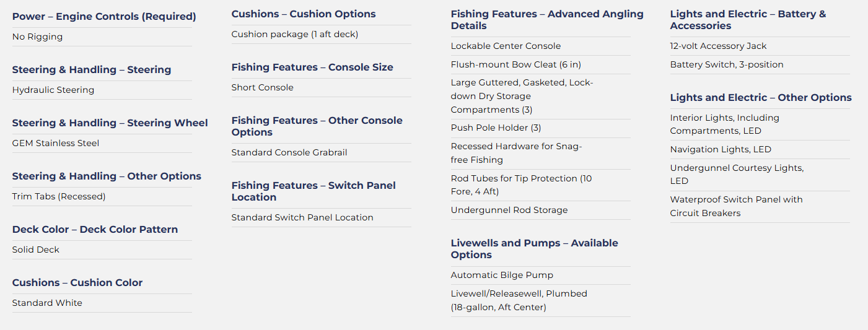Select GEM Stainless Steel steering wheel text
868x330 pixels.
pyautogui.click(x=56, y=143)
